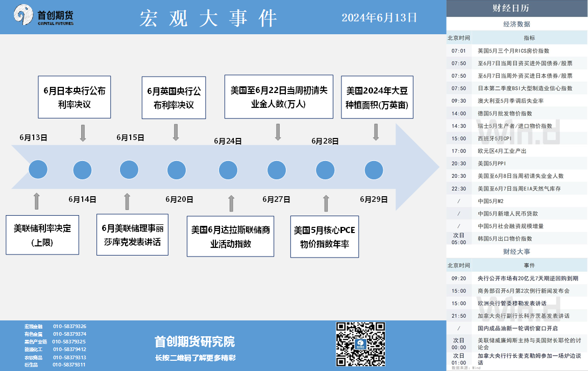Screen dimensions: 588x371
Task: Click row 英国5月三个月RICS房价指数
Action: pyautogui.click(x=517, y=51)
